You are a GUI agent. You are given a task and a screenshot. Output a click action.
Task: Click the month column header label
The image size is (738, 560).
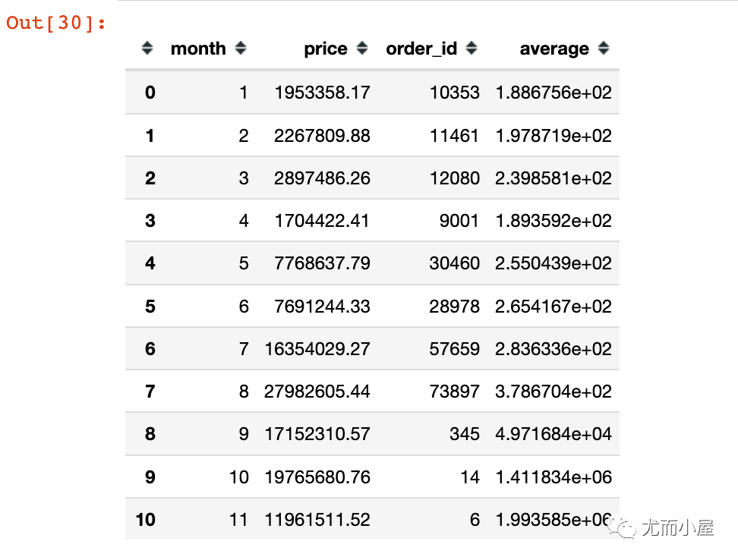tap(198, 49)
